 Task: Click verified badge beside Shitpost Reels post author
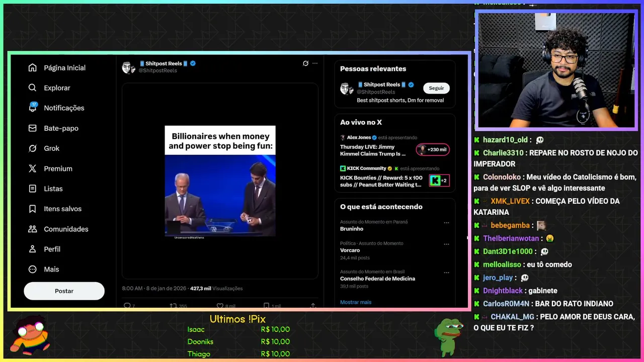[193, 63]
